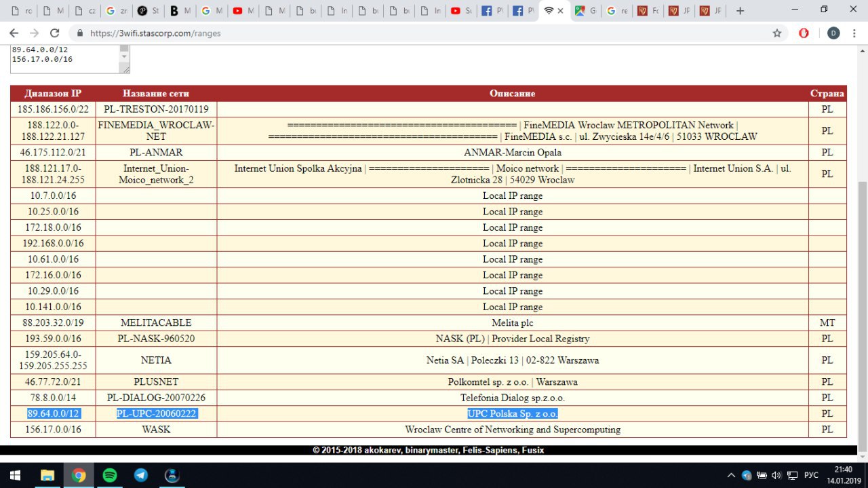The height and width of the screenshot is (488, 868).
Task: Click the Telegram tray icon
Action: point(747,475)
